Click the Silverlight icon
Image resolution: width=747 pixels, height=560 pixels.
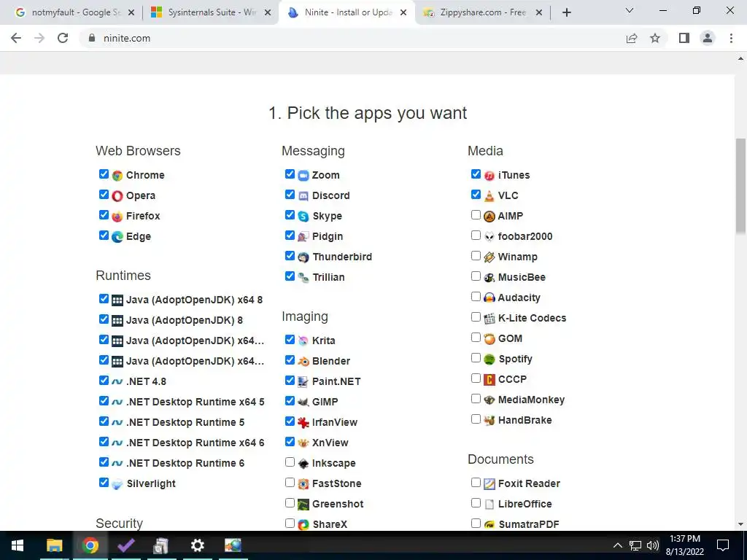click(117, 484)
